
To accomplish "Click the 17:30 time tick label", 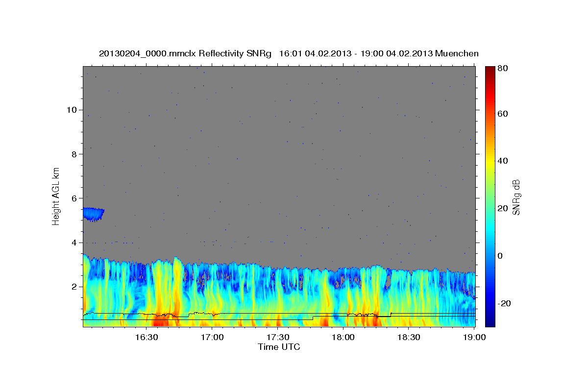I will tap(277, 338).
